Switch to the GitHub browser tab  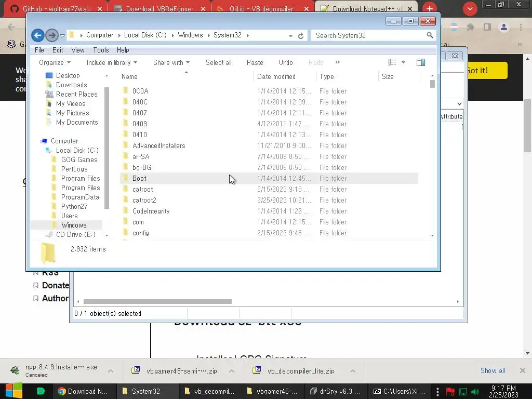coord(56,9)
